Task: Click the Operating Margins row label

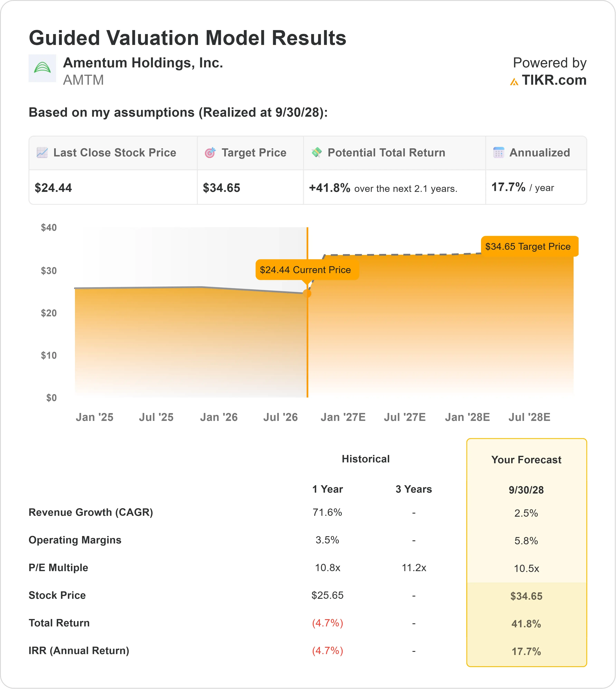Action: pyautogui.click(x=75, y=540)
